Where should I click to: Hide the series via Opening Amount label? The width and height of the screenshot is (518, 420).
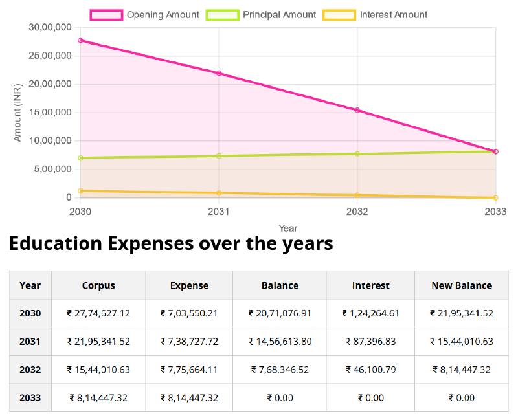pos(163,15)
